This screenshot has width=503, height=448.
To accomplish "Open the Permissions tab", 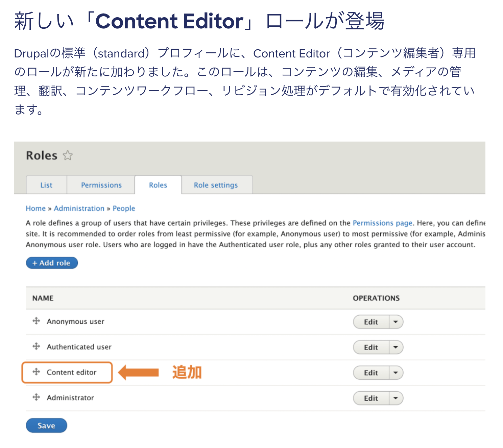I will click(x=101, y=185).
